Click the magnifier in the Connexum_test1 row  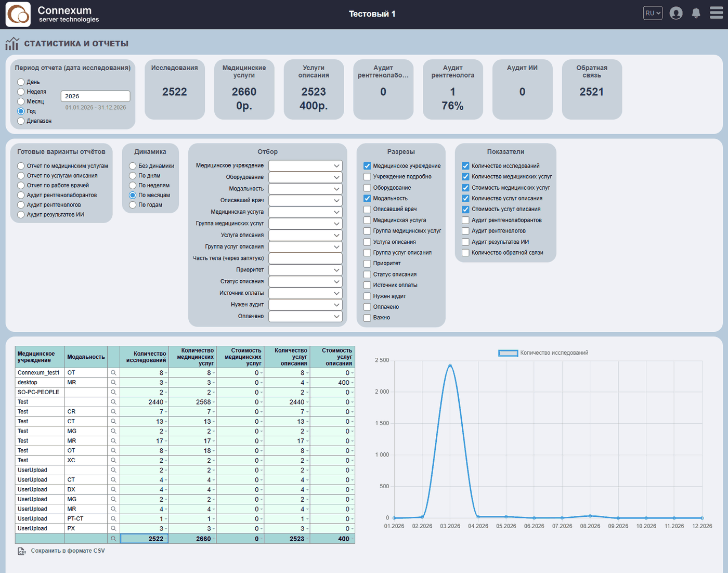pos(113,373)
